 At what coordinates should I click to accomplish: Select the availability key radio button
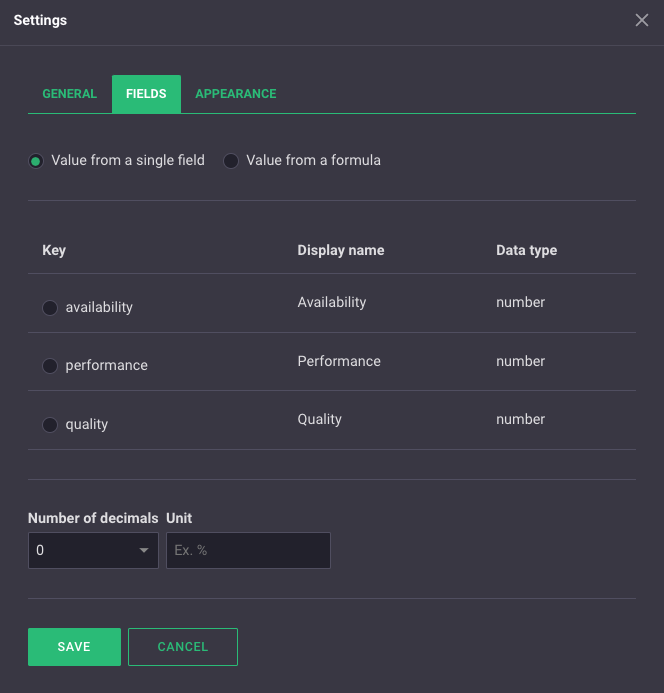tap(50, 308)
